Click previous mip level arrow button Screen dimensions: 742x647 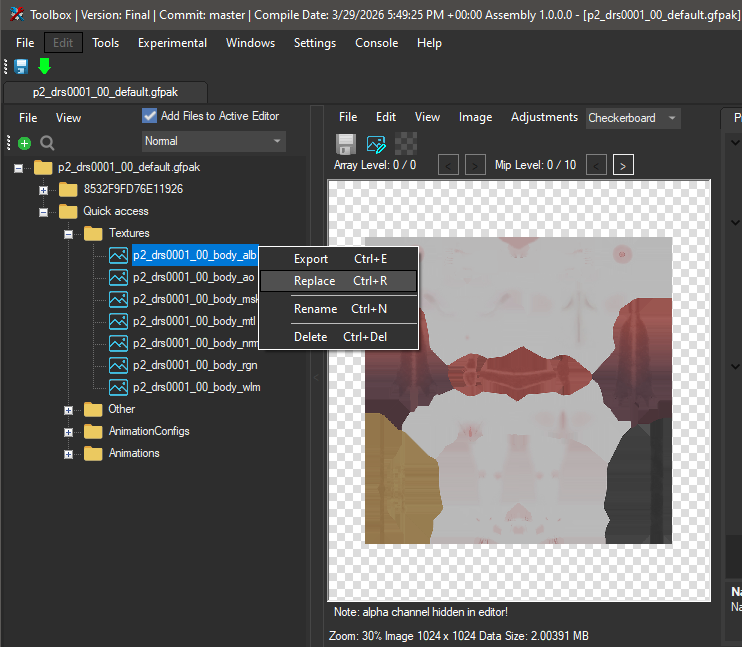pyautogui.click(x=596, y=165)
